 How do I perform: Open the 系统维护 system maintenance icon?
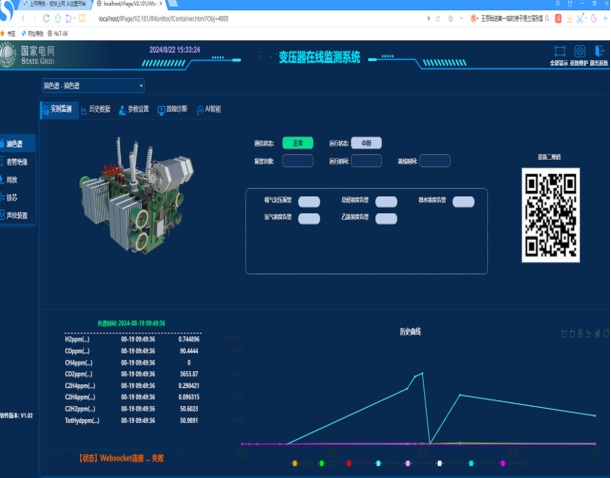pos(579,51)
